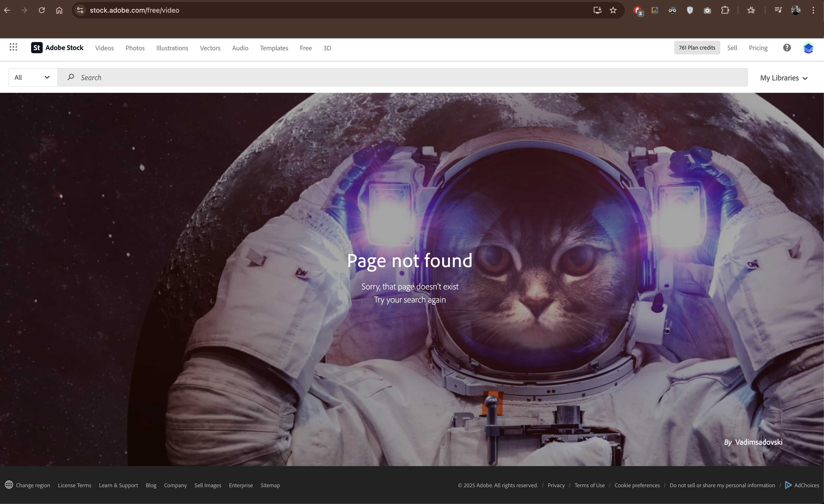
Task: Go to the Templates navigation tab
Action: tap(274, 48)
